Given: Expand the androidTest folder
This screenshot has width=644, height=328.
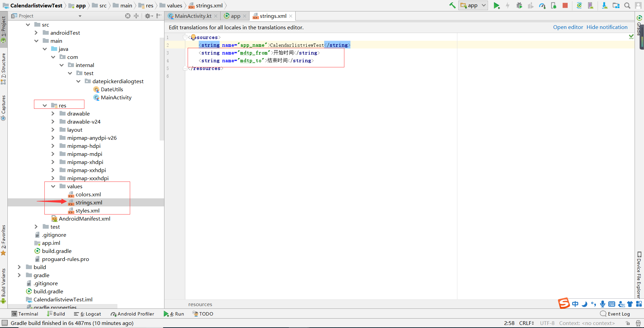Looking at the screenshot, I should [x=36, y=33].
